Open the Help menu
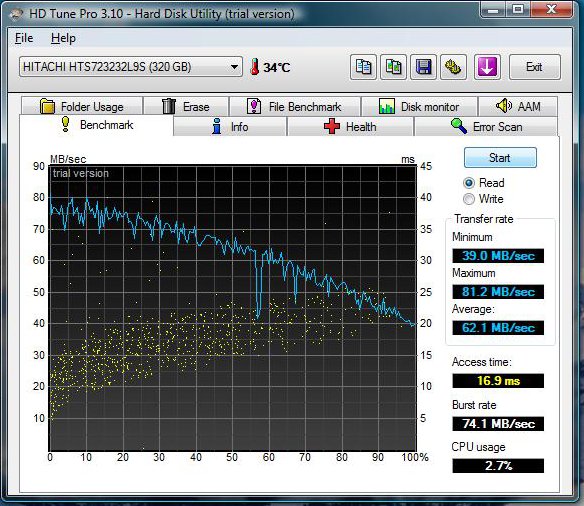The image size is (584, 506). click(x=63, y=38)
